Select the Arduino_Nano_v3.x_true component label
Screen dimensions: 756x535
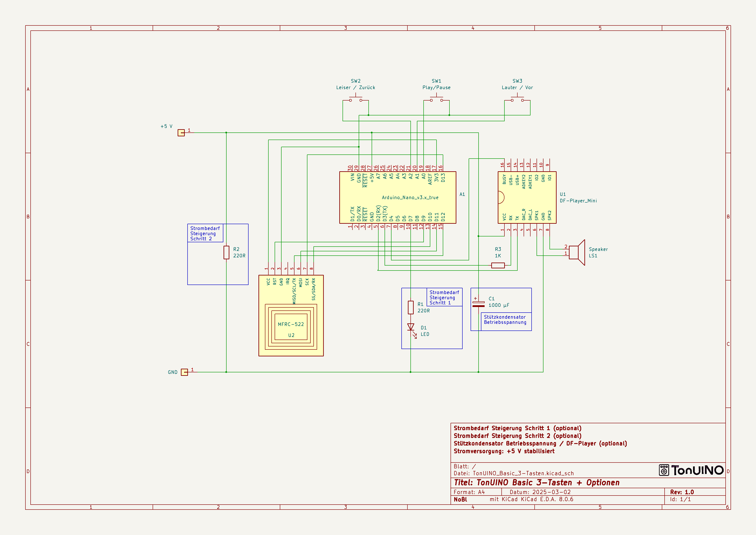pyautogui.click(x=410, y=198)
